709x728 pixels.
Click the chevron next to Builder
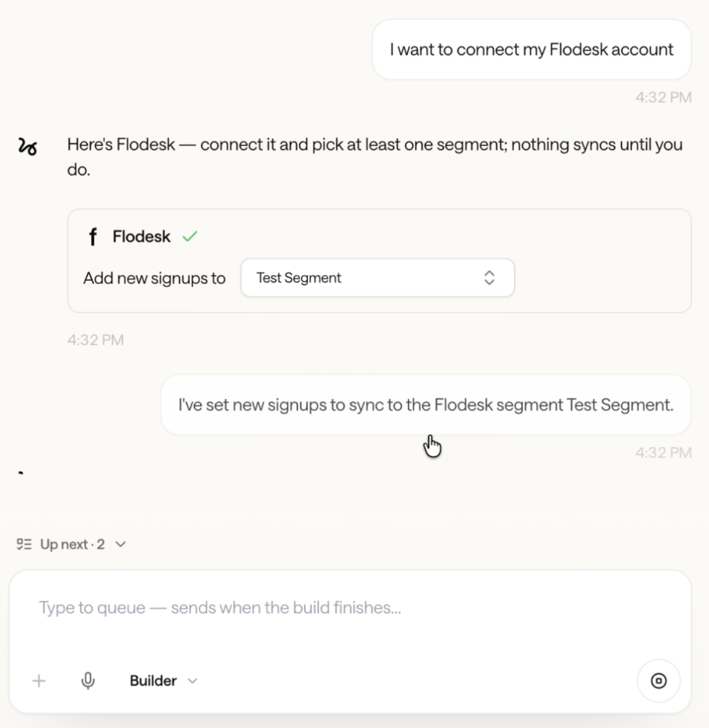point(192,681)
